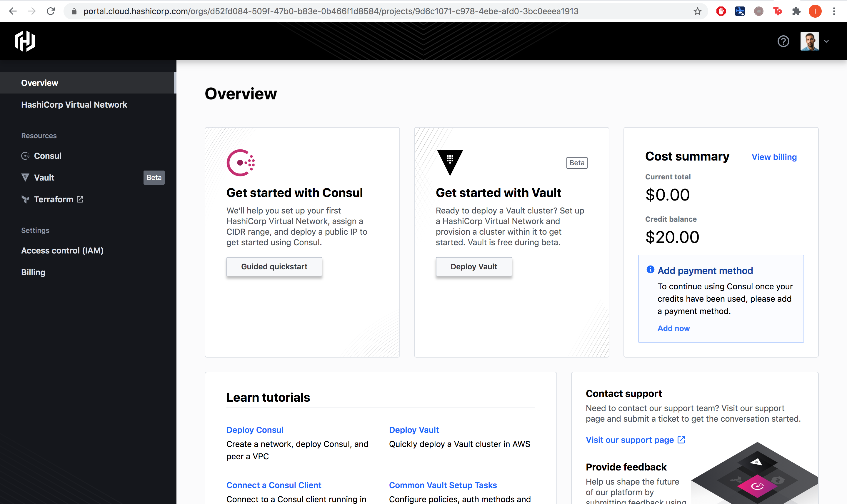Start the Guided quickstart for Consul

pyautogui.click(x=274, y=267)
